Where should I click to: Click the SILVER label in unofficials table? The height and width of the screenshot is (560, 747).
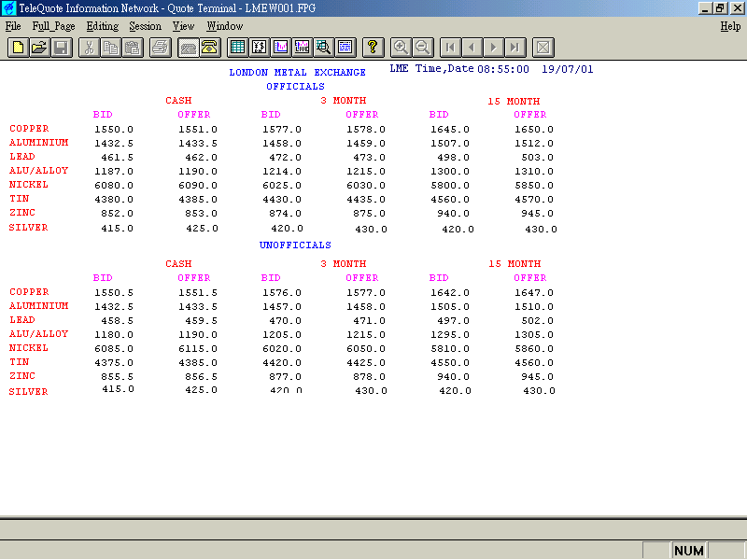[x=29, y=391]
